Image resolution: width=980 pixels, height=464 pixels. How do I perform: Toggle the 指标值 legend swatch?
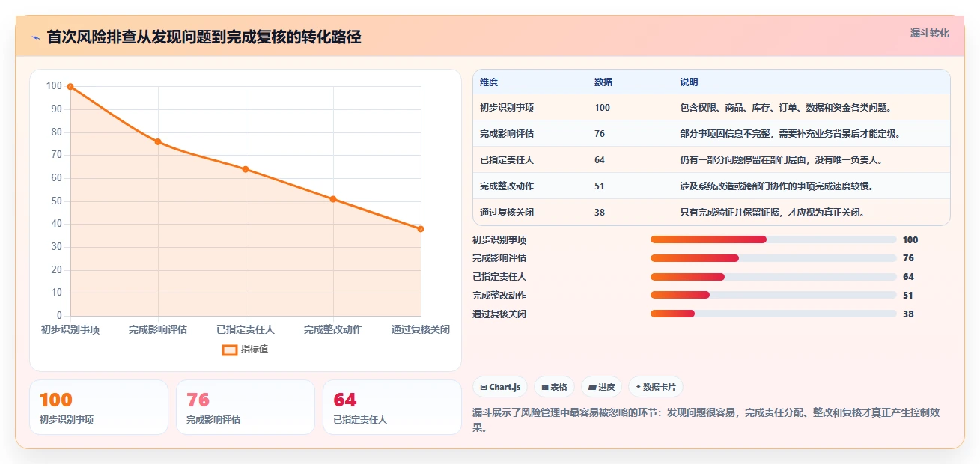[230, 349]
